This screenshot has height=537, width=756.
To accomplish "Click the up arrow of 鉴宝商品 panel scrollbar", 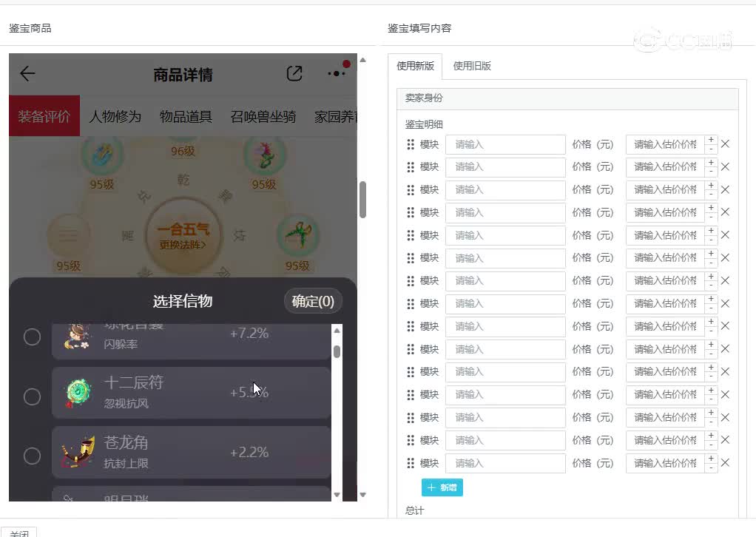I will pyautogui.click(x=363, y=60).
